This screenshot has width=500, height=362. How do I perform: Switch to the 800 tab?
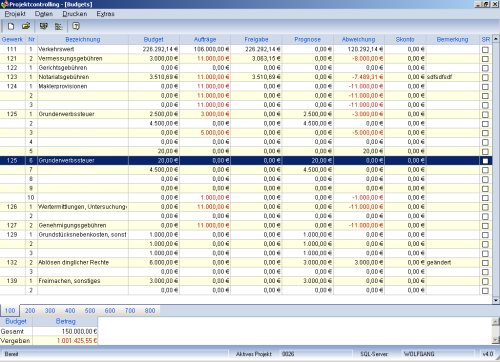pyautogui.click(x=150, y=311)
